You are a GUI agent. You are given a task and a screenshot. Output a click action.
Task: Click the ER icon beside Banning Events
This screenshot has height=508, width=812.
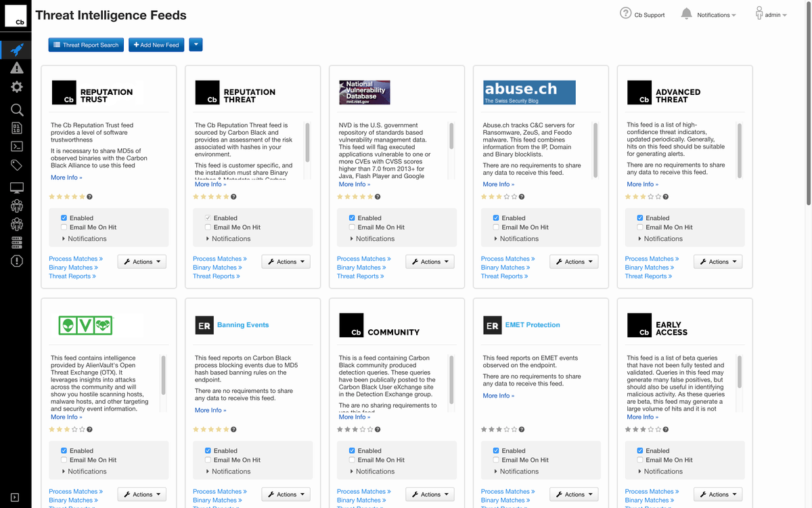point(204,326)
